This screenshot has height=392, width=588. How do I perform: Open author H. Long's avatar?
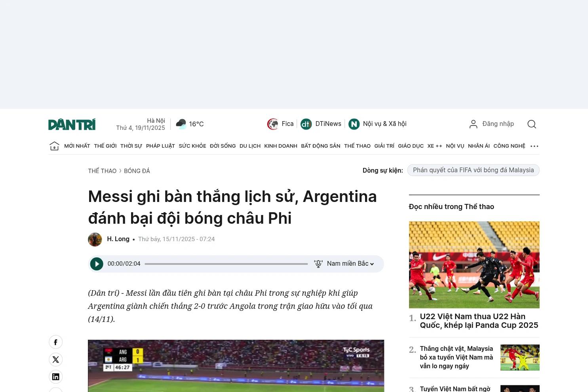[95, 240]
